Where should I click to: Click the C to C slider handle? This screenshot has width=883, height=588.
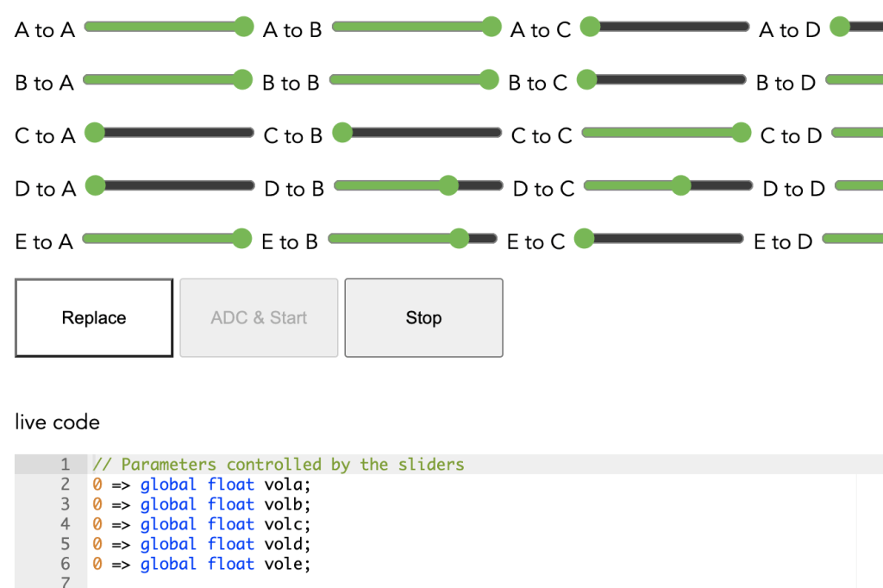pyautogui.click(x=741, y=133)
